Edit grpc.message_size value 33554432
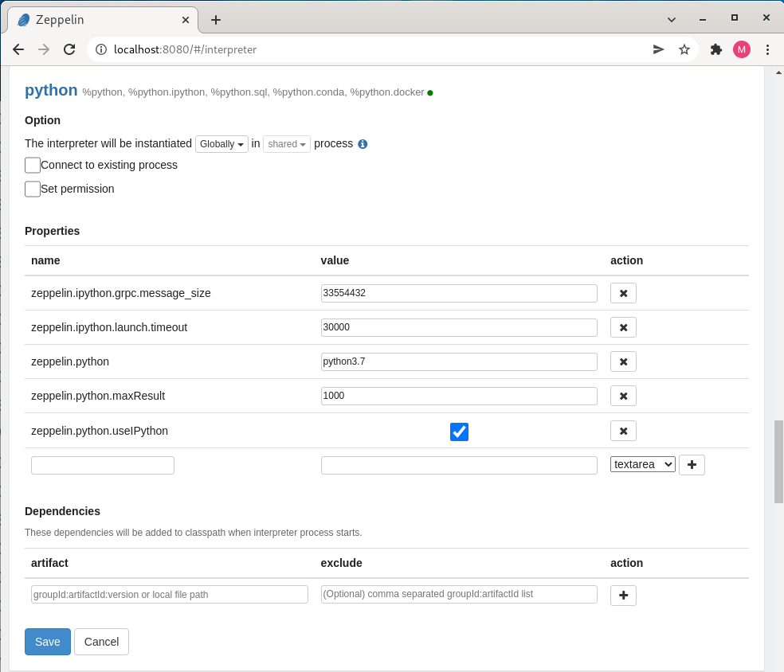The image size is (784, 672). [459, 293]
